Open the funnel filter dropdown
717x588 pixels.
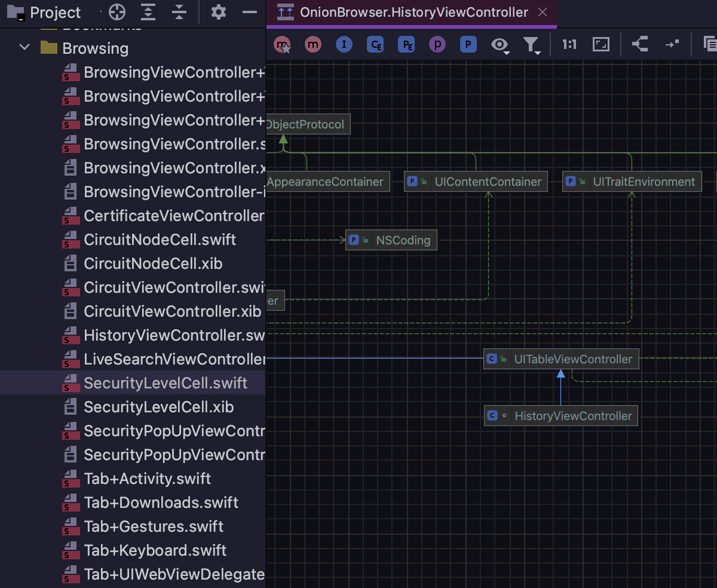(531, 45)
